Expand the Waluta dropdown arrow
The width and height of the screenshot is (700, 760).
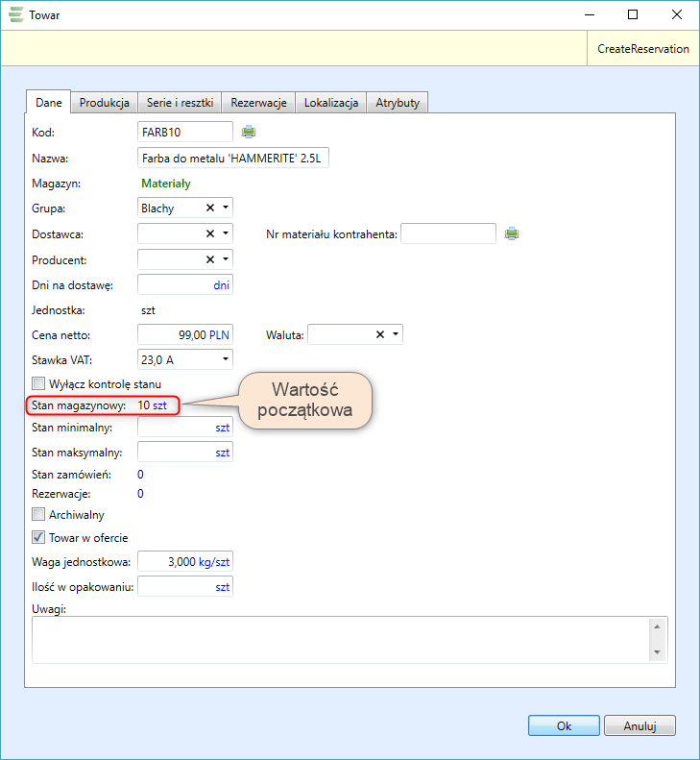[x=395, y=334]
